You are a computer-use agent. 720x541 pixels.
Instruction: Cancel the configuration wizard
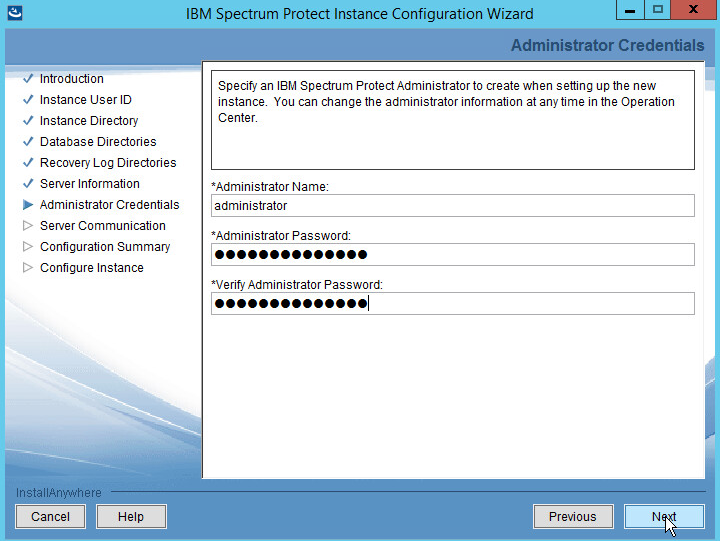tap(50, 517)
